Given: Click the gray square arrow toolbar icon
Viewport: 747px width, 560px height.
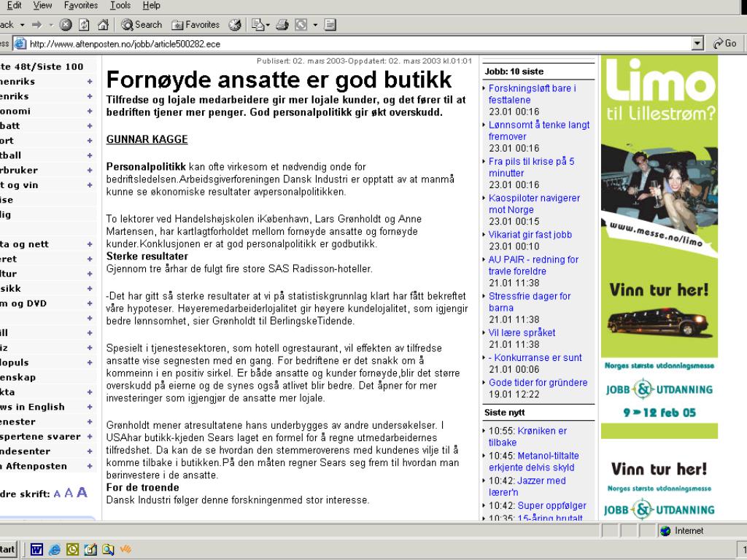Looking at the screenshot, I should 301,25.
